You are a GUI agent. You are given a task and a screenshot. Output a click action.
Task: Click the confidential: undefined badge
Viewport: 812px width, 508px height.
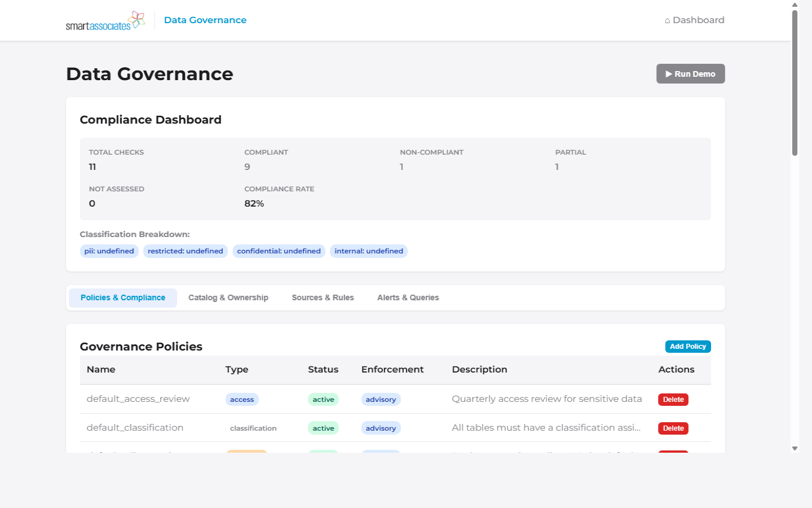coord(279,251)
